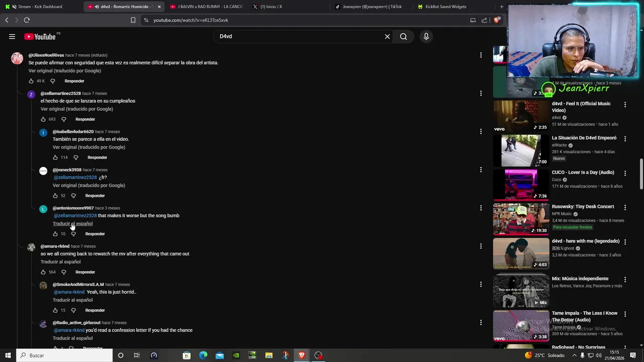Close the d4vd Romantic Homicide tab
Screen dimensions: 644x362
click(159, 7)
